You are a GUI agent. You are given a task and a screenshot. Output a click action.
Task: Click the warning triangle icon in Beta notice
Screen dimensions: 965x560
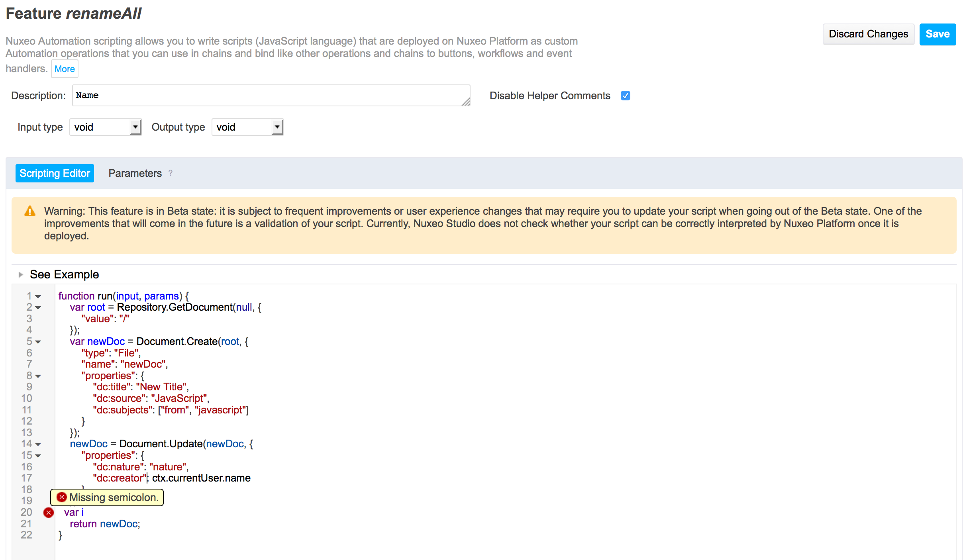click(30, 211)
